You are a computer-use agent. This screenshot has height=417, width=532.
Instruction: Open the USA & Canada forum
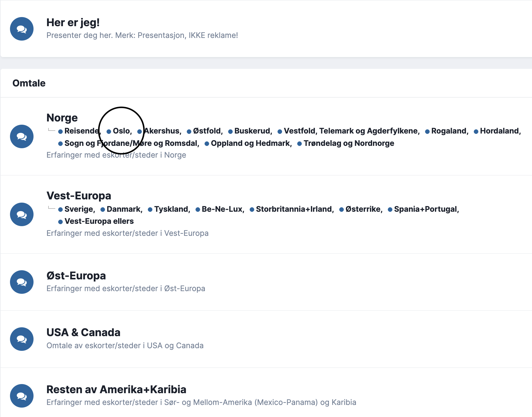83,333
